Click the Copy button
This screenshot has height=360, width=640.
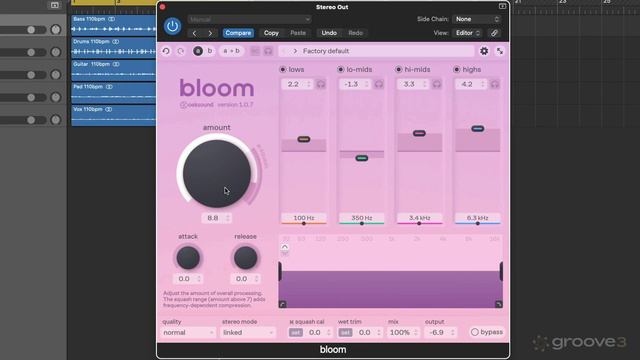271,33
